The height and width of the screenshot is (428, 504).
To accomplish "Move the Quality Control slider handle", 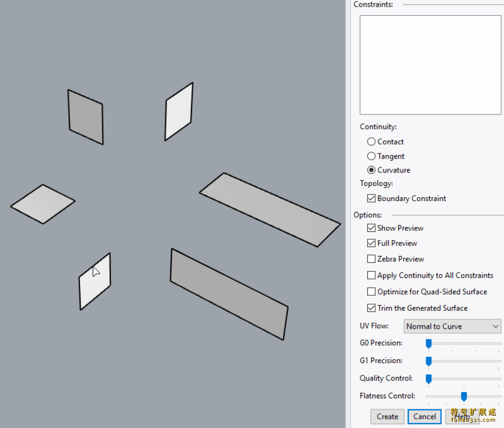I will (x=429, y=378).
